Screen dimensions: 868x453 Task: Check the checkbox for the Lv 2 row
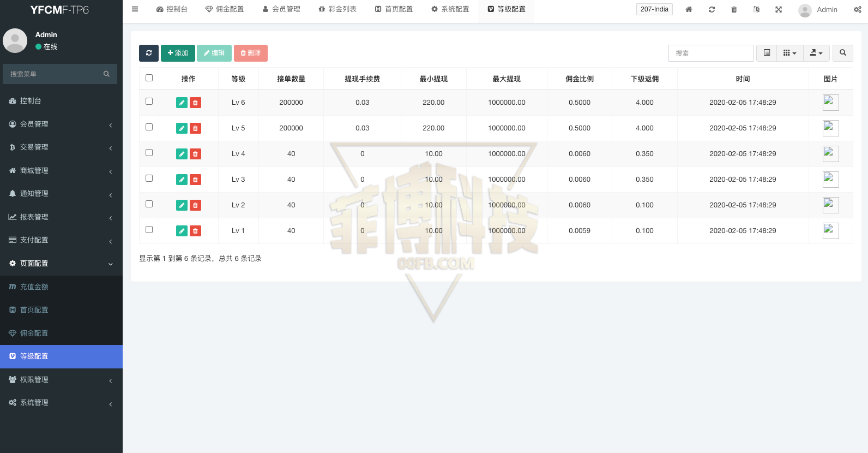149,204
